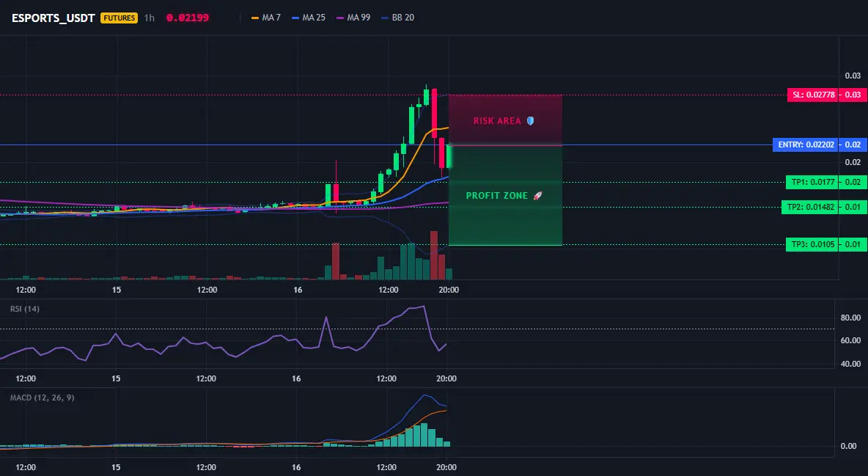The height and width of the screenshot is (476, 868).
Task: Click the 15 date label on main chart
Action: 117,290
